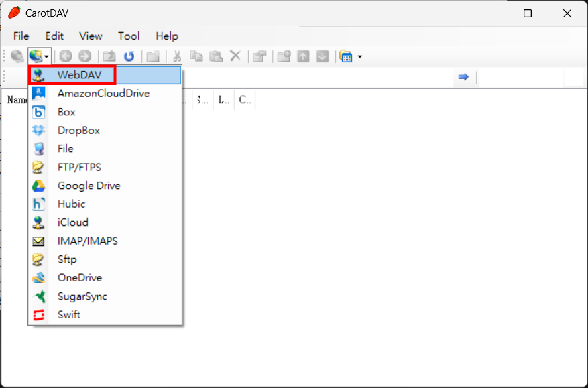Minimize the CarotDAV window

coord(489,13)
